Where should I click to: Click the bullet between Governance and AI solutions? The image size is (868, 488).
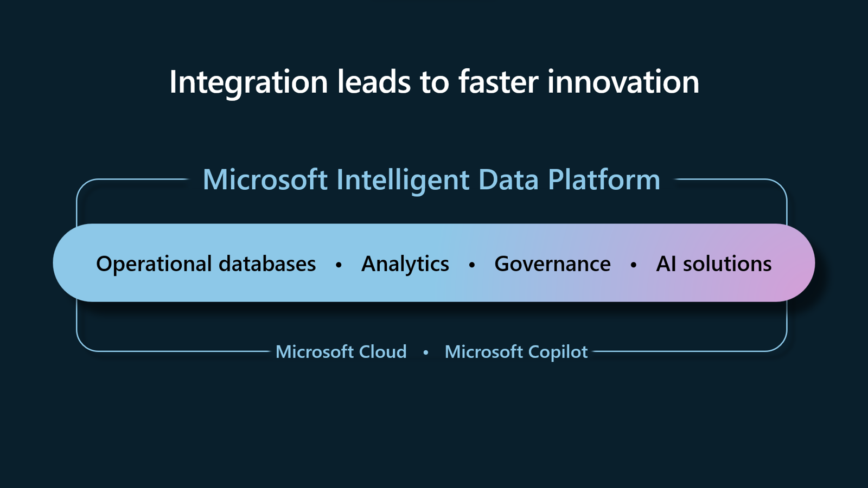633,265
